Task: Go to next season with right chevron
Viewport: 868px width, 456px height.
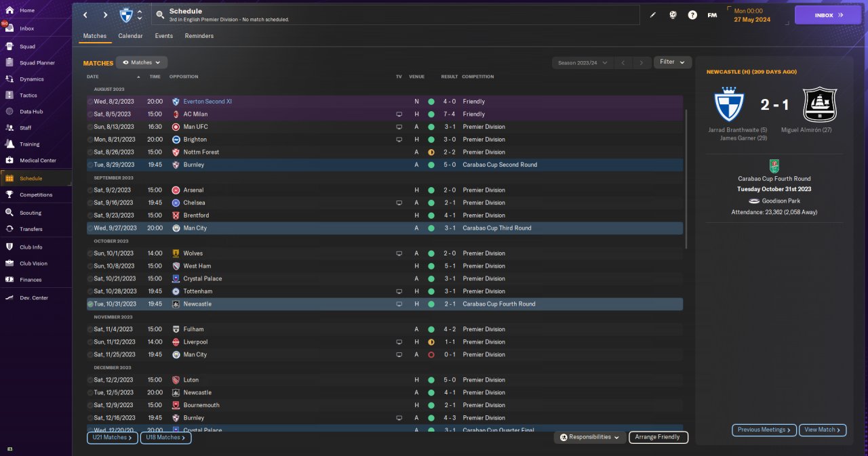Action: [642, 62]
